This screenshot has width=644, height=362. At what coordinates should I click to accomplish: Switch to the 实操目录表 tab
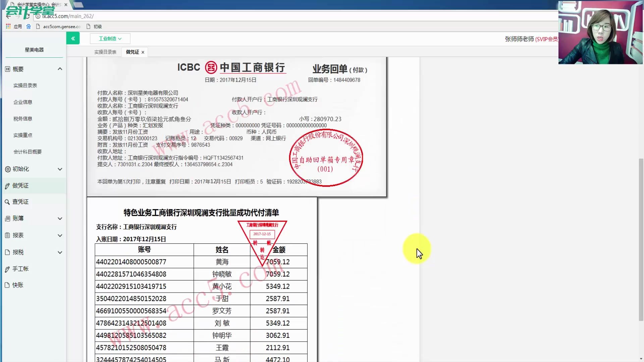pos(105,52)
